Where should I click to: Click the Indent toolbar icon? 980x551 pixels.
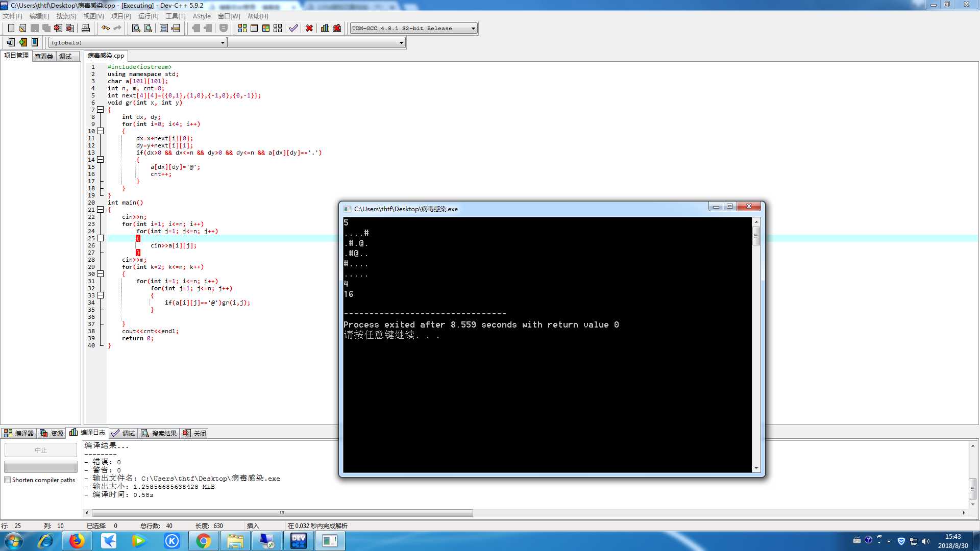tap(208, 28)
